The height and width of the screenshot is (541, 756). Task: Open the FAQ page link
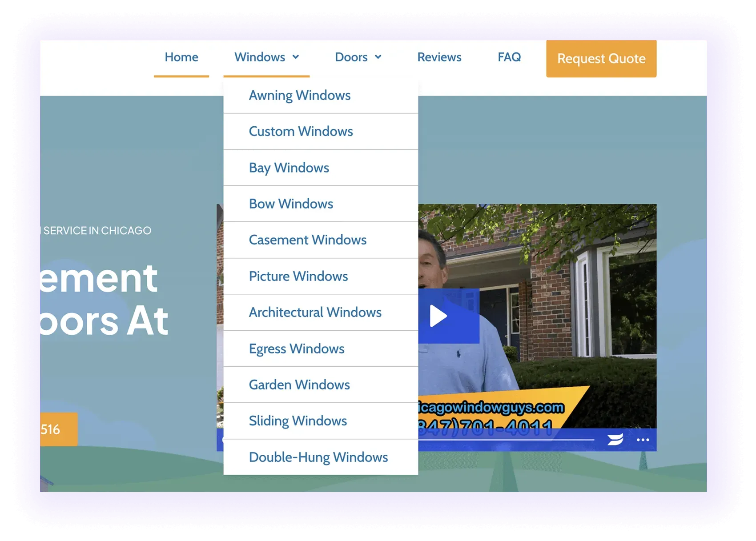click(509, 57)
